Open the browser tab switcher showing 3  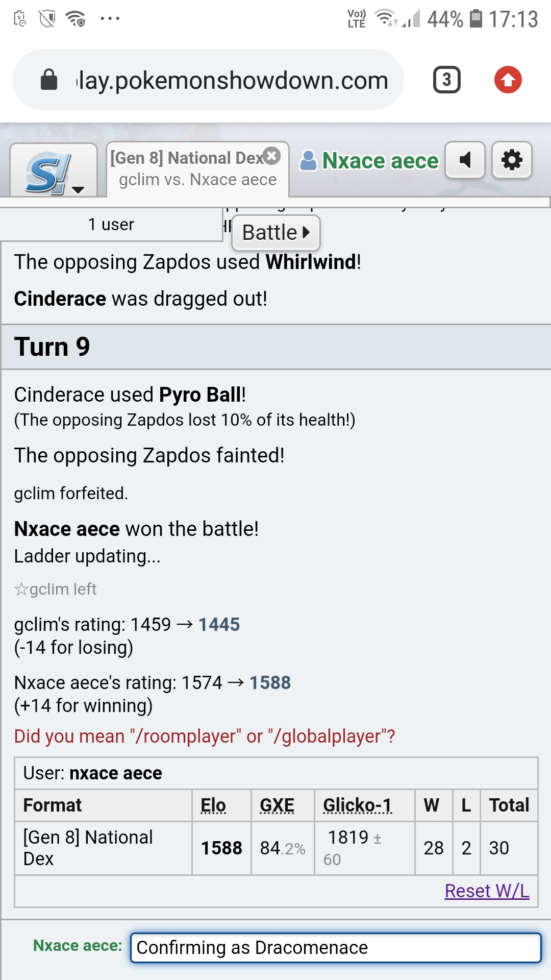point(447,80)
